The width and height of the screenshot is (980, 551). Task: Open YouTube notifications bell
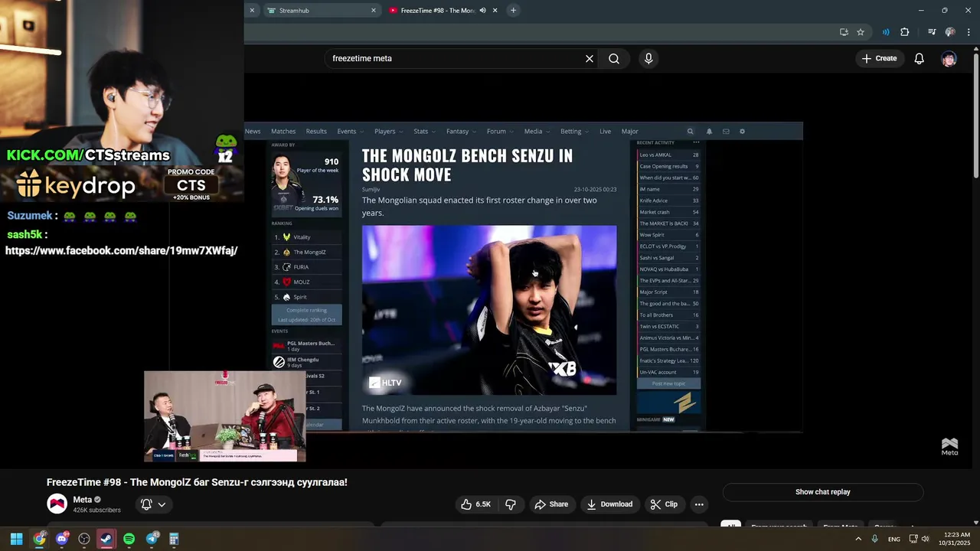click(920, 59)
